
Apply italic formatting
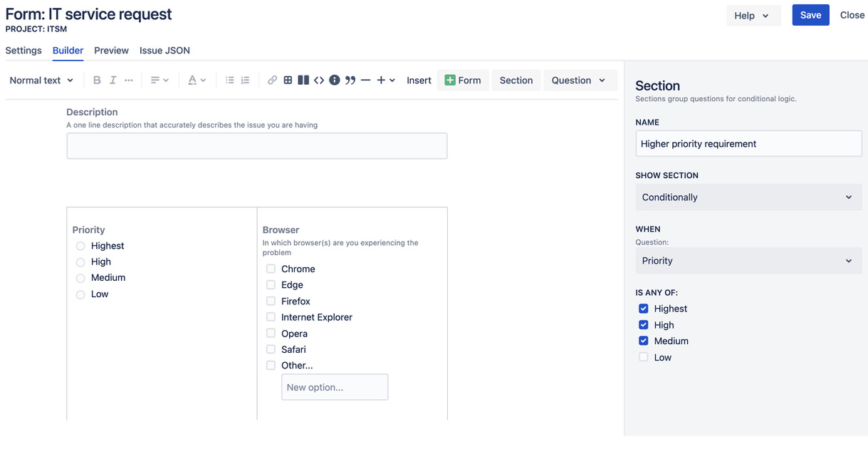click(113, 80)
